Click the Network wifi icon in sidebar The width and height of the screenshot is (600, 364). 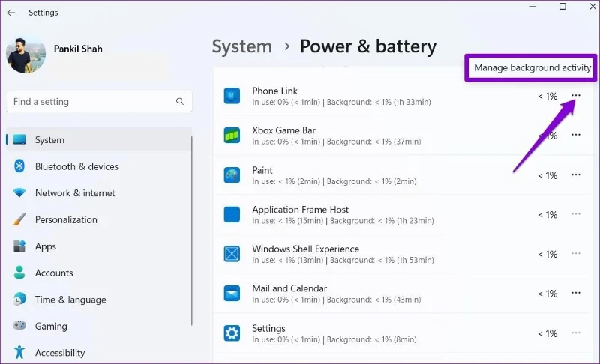[x=19, y=192]
